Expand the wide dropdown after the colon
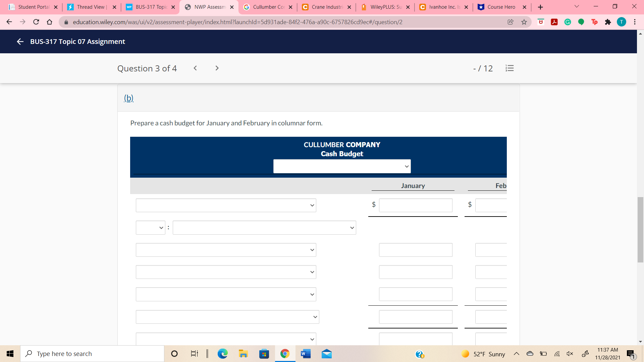The height and width of the screenshot is (362, 644). (x=264, y=228)
